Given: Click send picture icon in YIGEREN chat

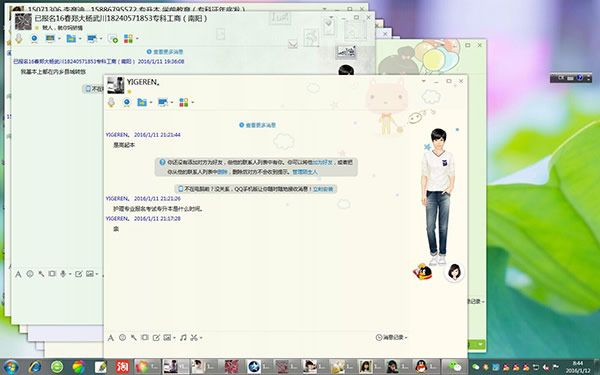Looking at the screenshot, I should (167, 338).
